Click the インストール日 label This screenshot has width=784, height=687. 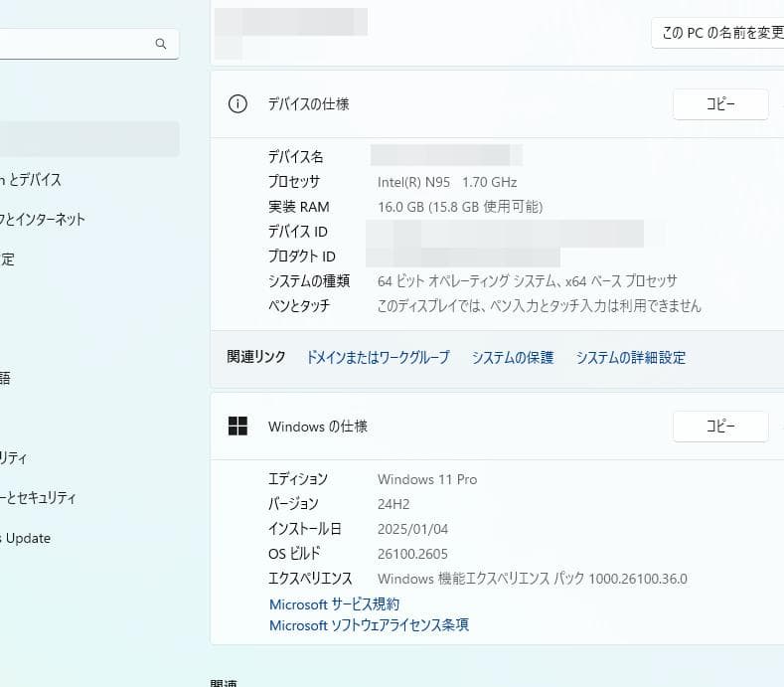pos(304,529)
